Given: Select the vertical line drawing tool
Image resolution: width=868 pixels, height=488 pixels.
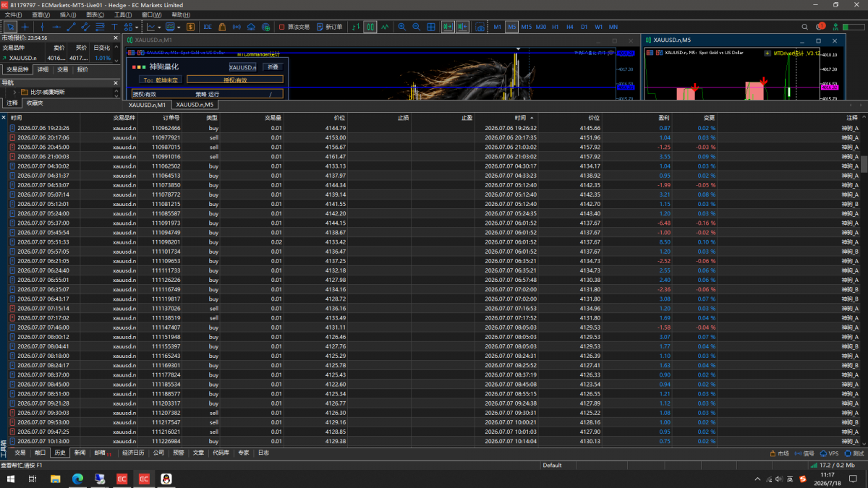Looking at the screenshot, I should pos(41,27).
